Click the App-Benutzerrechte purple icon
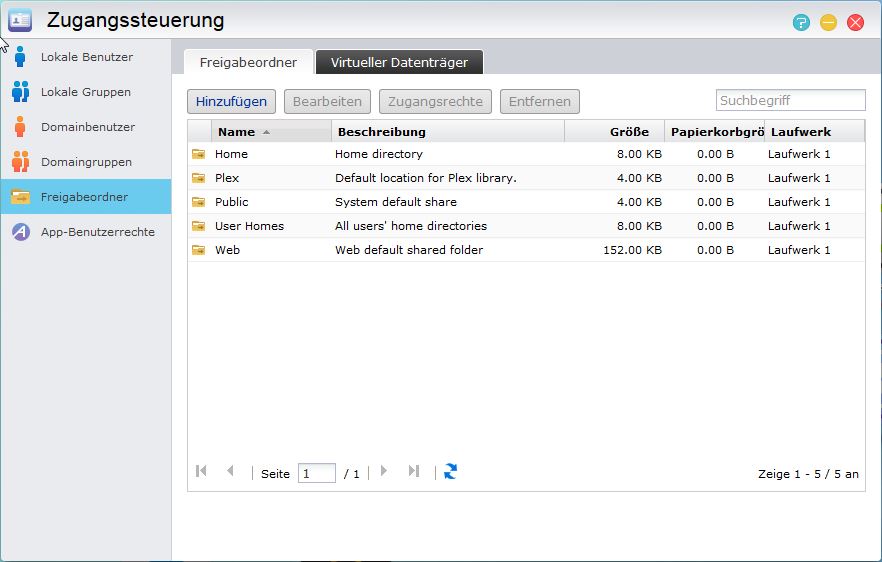 point(21,232)
